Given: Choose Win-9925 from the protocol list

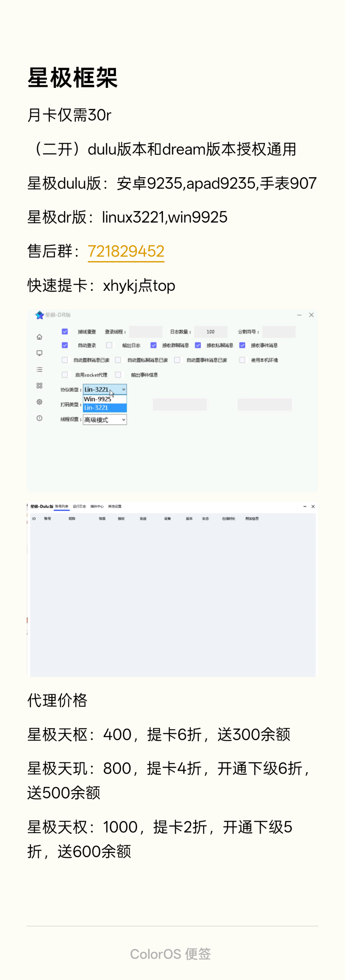Looking at the screenshot, I should 98,399.
